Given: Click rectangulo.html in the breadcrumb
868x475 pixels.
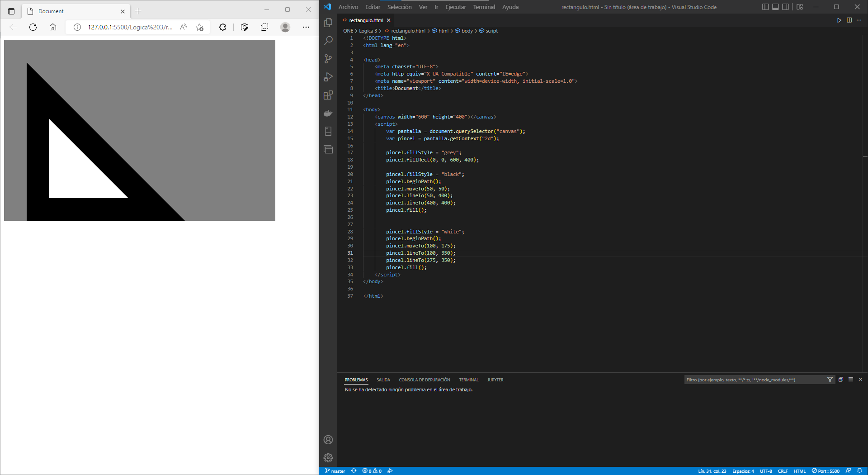Looking at the screenshot, I should pos(408,31).
